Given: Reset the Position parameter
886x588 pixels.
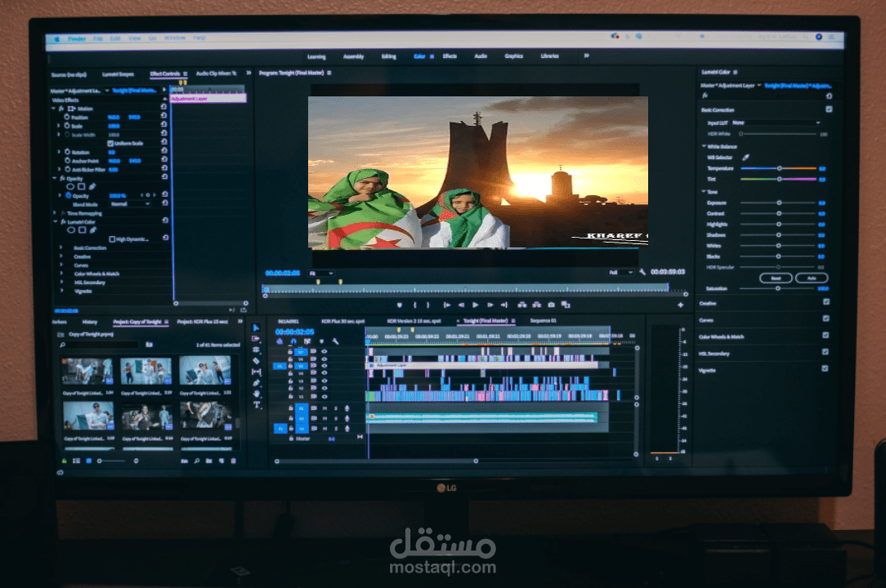Looking at the screenshot, I should 163,115.
